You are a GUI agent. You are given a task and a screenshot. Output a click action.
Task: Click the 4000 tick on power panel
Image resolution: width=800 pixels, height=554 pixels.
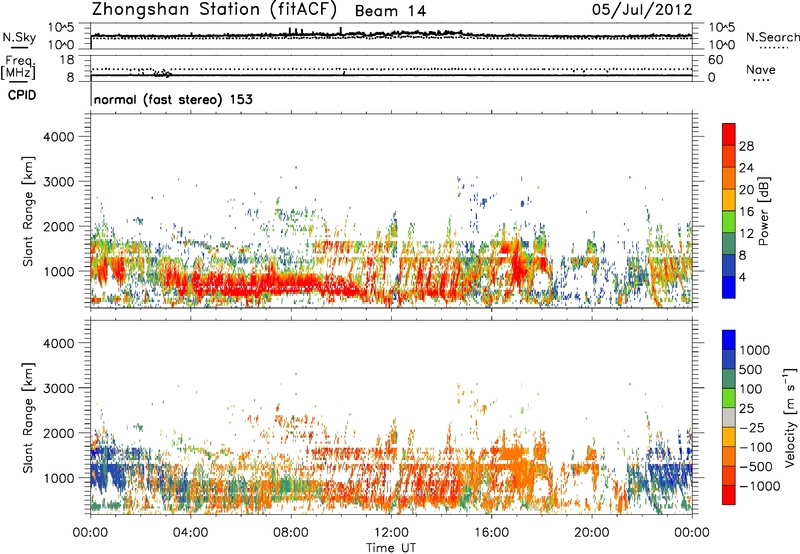(x=59, y=137)
